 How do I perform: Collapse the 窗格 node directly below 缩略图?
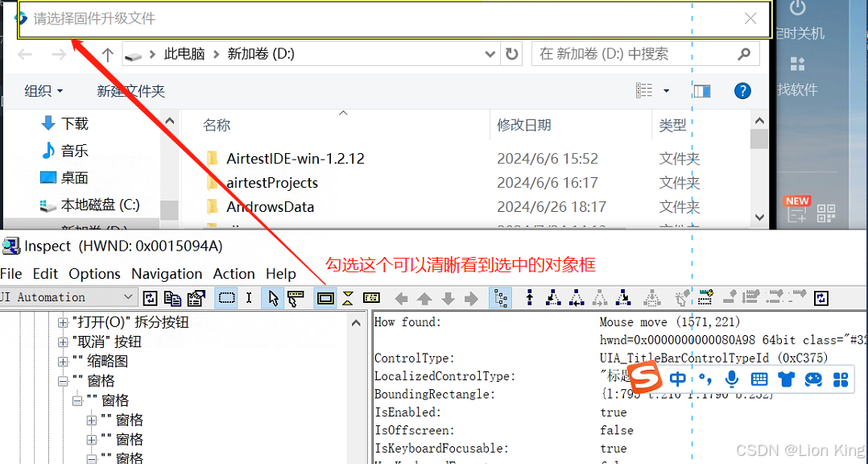tap(63, 381)
